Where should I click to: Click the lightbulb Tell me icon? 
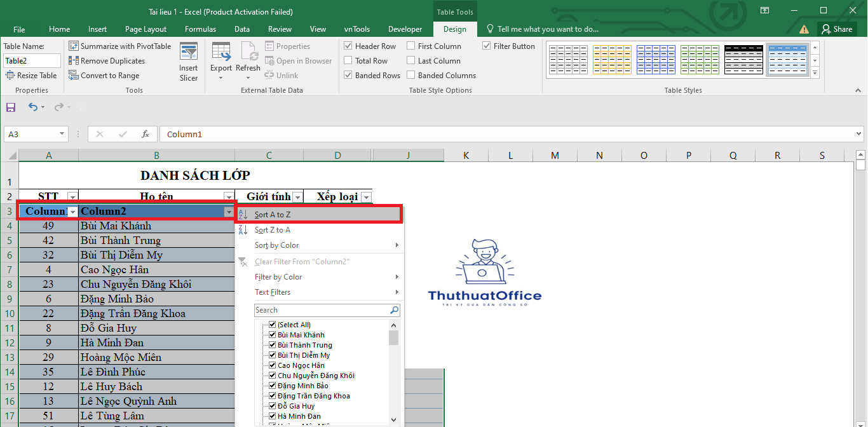[490, 29]
